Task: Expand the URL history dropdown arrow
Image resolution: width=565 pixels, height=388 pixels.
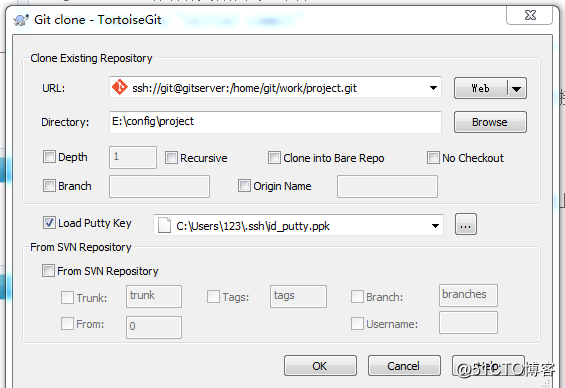Action: point(433,88)
